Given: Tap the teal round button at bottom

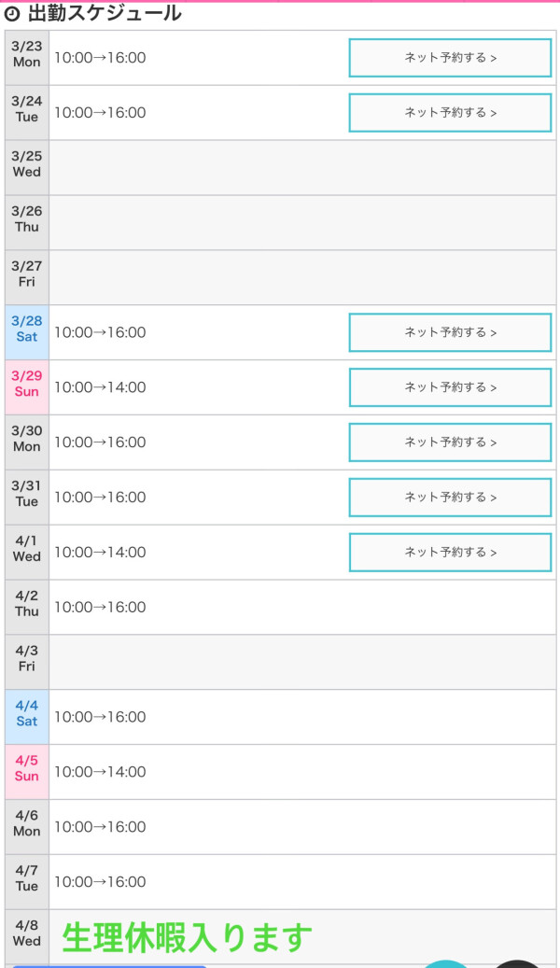Looking at the screenshot, I should tap(448, 964).
